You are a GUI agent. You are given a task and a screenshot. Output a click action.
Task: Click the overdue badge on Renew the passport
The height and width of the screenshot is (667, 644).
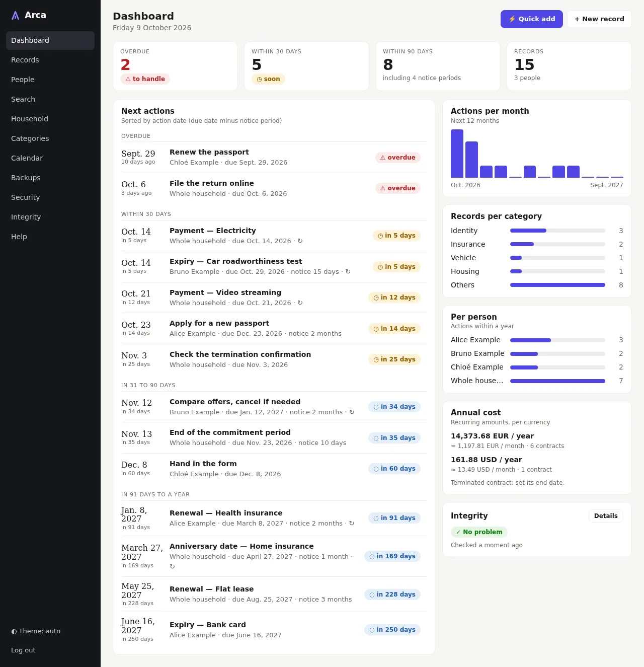click(x=398, y=158)
